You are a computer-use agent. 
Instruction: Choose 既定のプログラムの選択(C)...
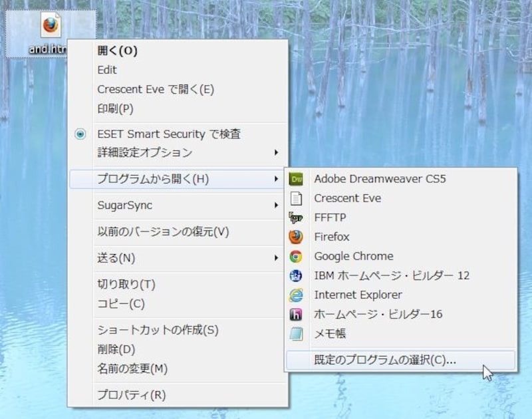401,360
